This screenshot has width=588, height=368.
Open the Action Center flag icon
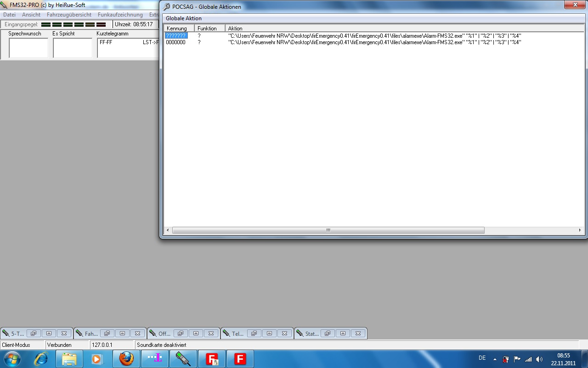click(x=517, y=359)
